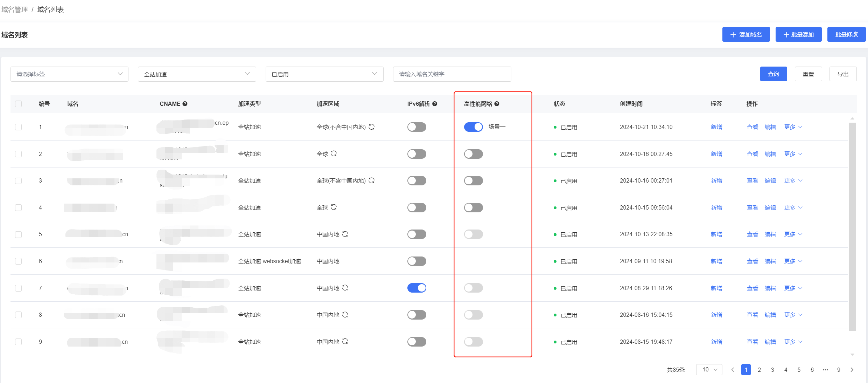Go to page 2

(759, 370)
